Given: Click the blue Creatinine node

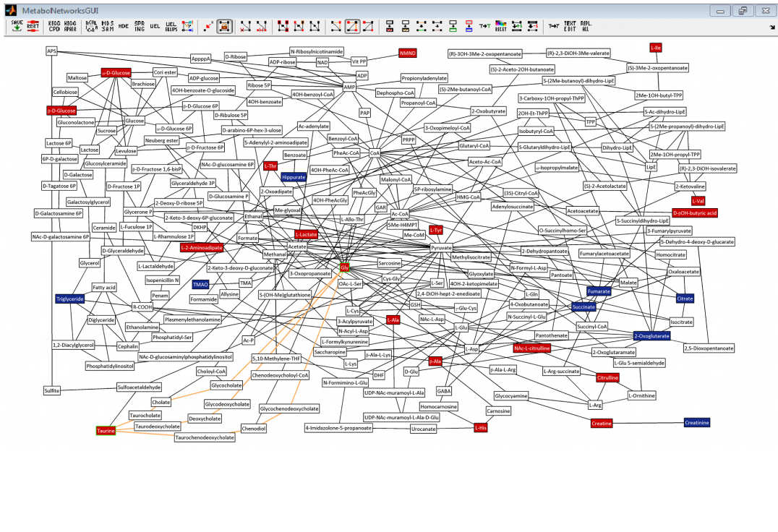Looking at the screenshot, I should (696, 422).
